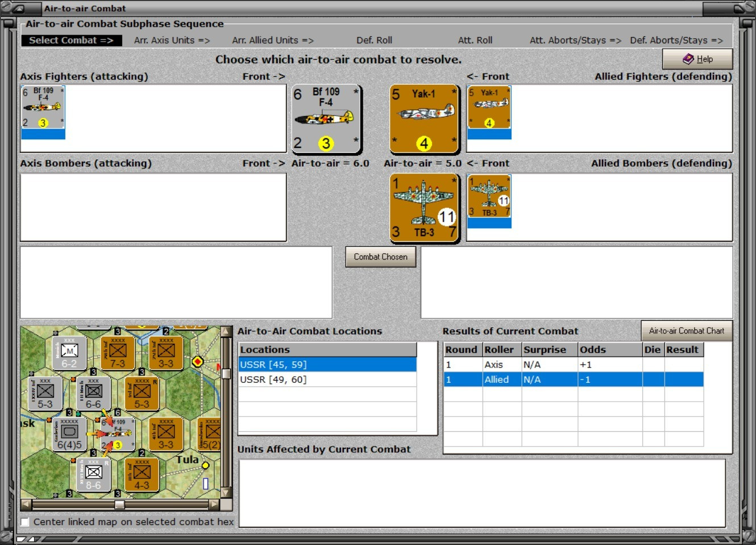Click the map's scroll up arrow
The image size is (756, 545).
pos(226,332)
